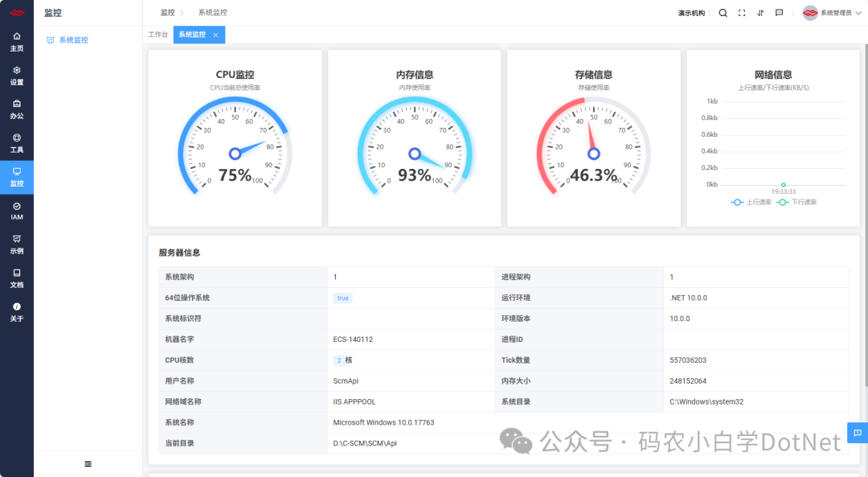Open the messages chat icon in header
Viewport: 868px width, 477px height.
click(779, 13)
